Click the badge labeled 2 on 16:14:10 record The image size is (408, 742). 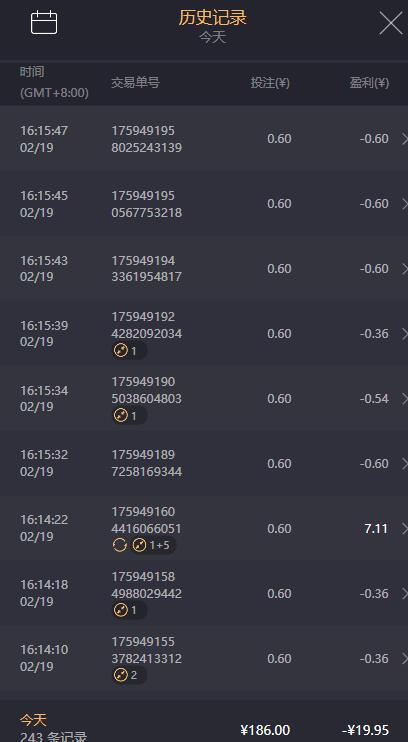(129, 675)
